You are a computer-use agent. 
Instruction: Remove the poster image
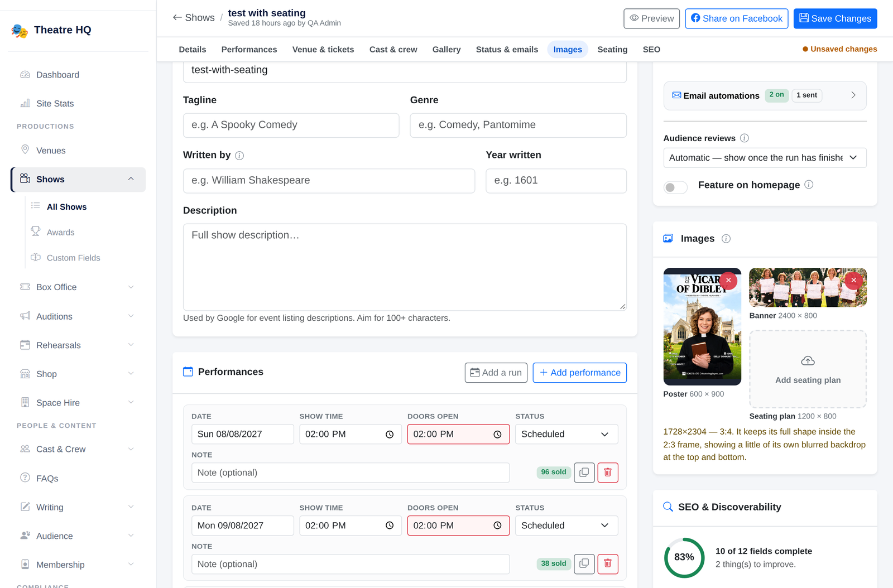click(728, 281)
